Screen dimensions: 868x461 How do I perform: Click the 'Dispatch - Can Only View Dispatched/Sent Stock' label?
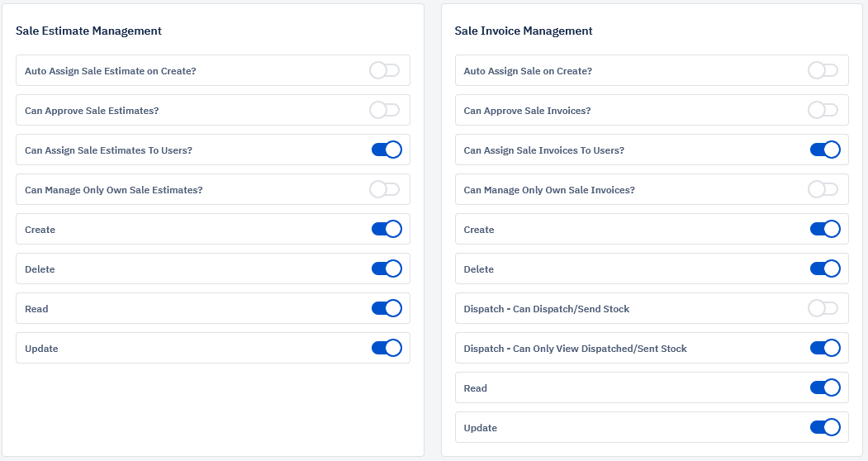(x=575, y=349)
